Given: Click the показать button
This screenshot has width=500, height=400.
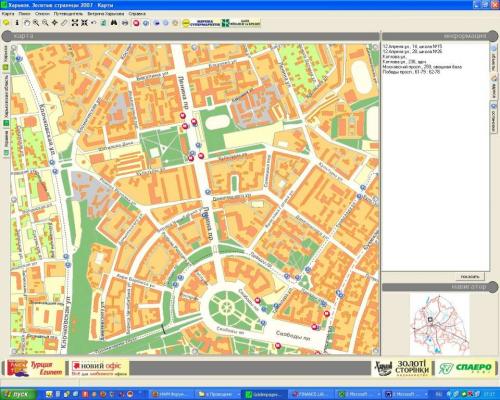Looking at the screenshot, I should [470, 276].
